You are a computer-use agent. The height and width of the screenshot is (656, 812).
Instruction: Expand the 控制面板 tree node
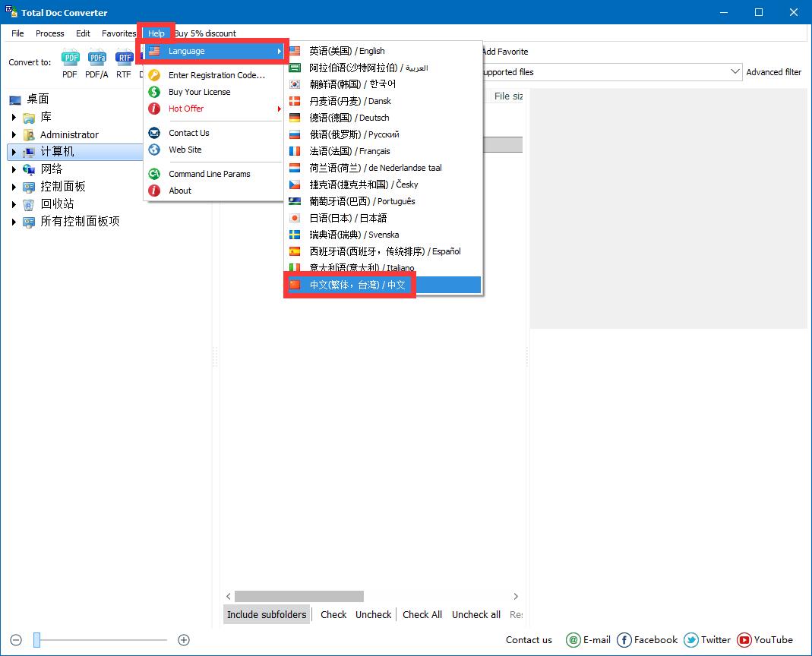14,187
